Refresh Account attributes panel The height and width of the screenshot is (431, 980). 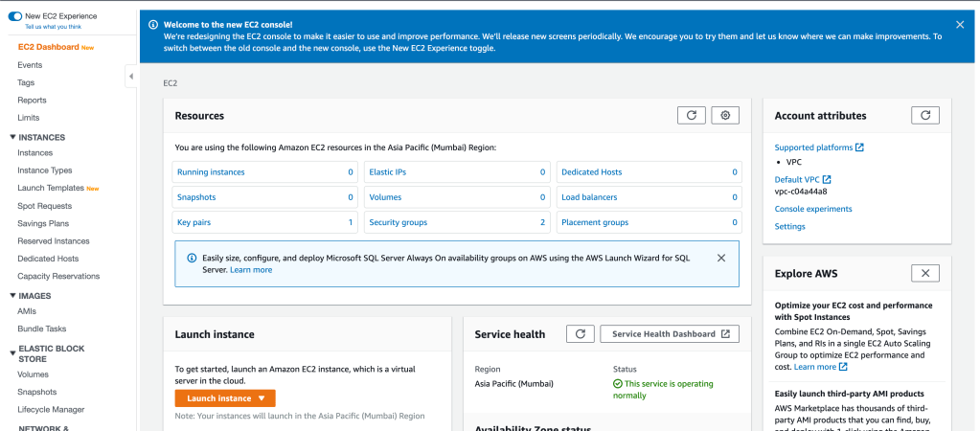[925, 116]
